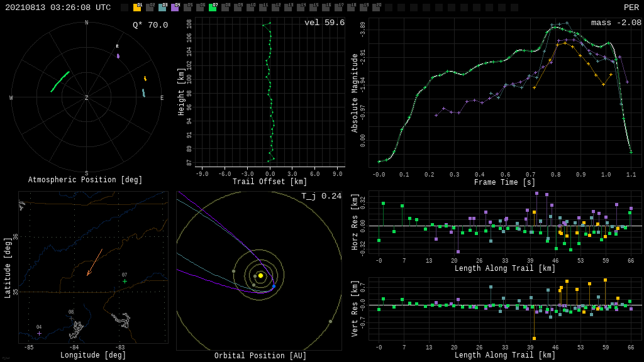The image size is (644, 362).
Task: Select the purple station 04 cross on map
Action: pos(39,333)
